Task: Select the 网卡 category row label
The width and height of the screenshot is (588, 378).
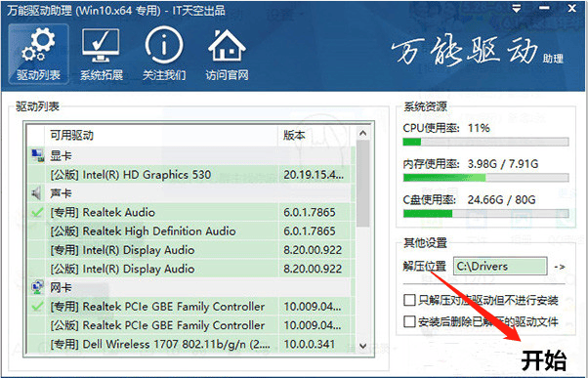Action: tap(61, 287)
